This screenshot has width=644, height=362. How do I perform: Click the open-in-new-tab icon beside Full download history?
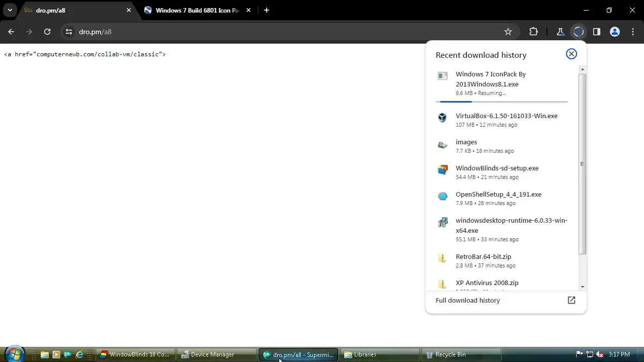click(571, 300)
